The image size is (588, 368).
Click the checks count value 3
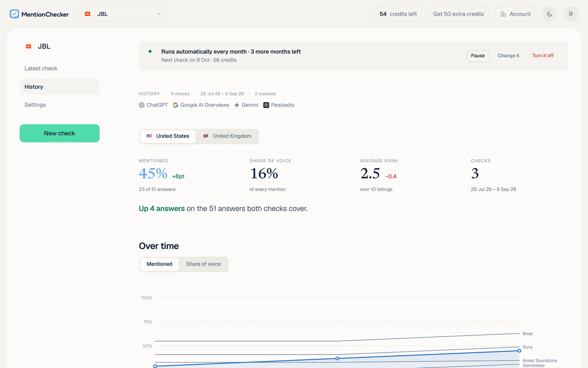pyautogui.click(x=475, y=173)
